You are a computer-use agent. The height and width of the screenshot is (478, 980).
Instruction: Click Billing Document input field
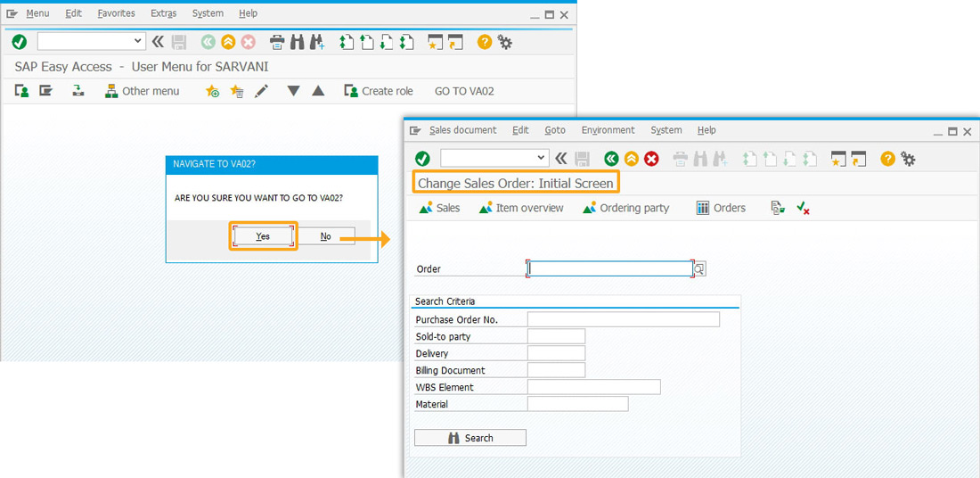[556, 370]
